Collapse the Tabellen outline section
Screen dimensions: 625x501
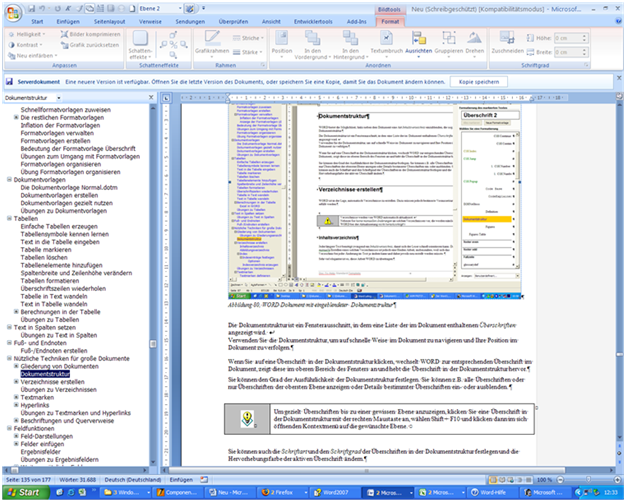[x=8, y=218]
